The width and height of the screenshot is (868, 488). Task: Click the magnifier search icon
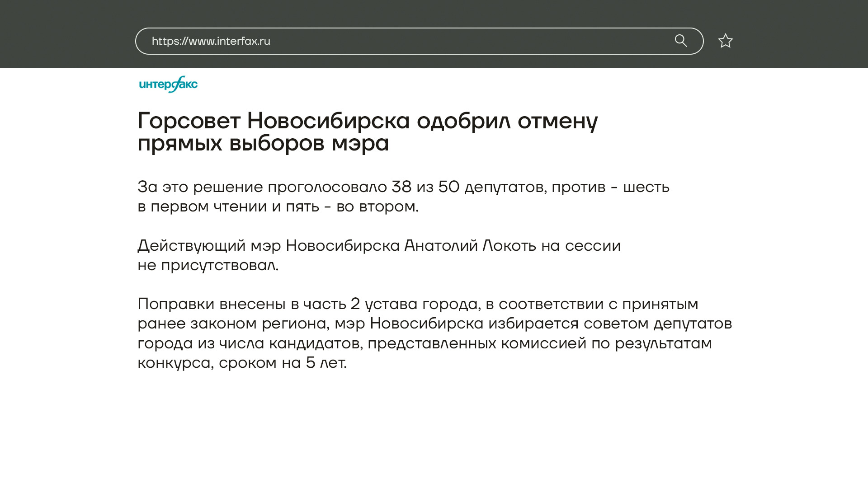[x=681, y=41]
